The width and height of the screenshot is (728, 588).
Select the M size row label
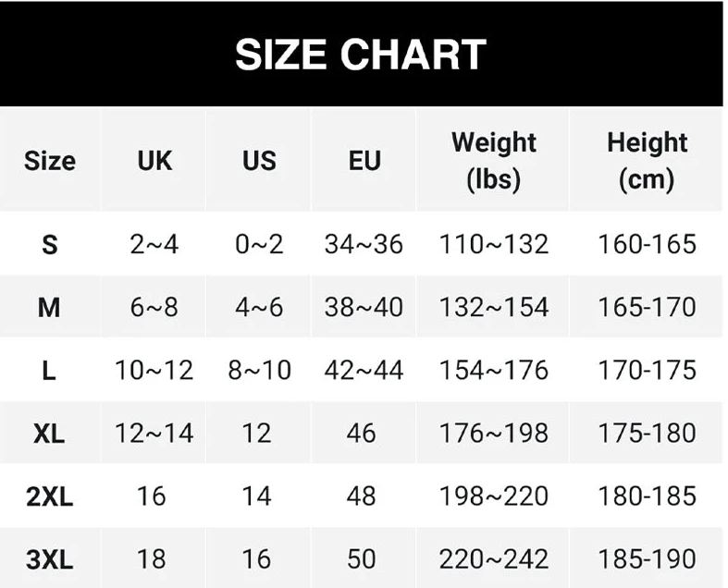49,307
